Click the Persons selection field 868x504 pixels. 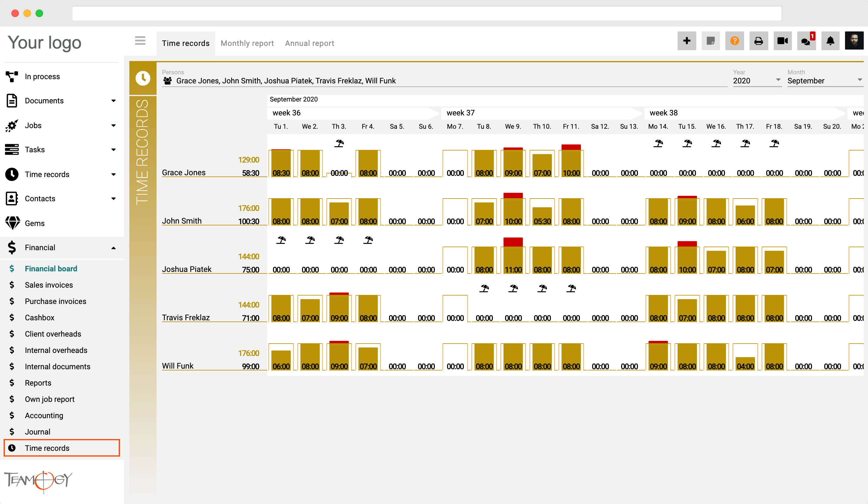click(x=444, y=81)
